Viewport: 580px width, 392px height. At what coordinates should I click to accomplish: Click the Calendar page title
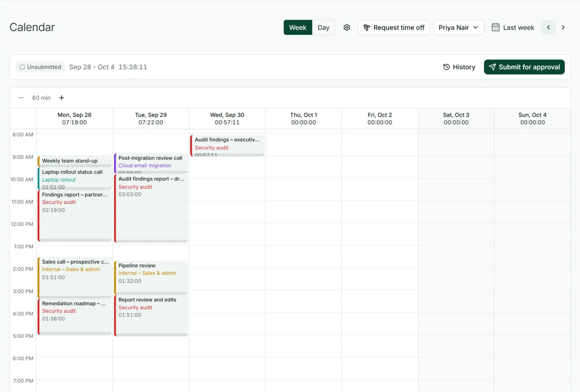point(32,27)
